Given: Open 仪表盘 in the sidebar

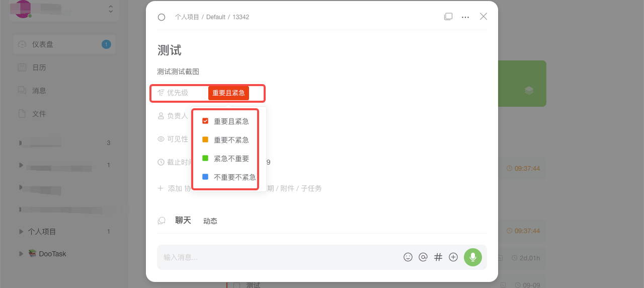Looking at the screenshot, I should coord(43,44).
